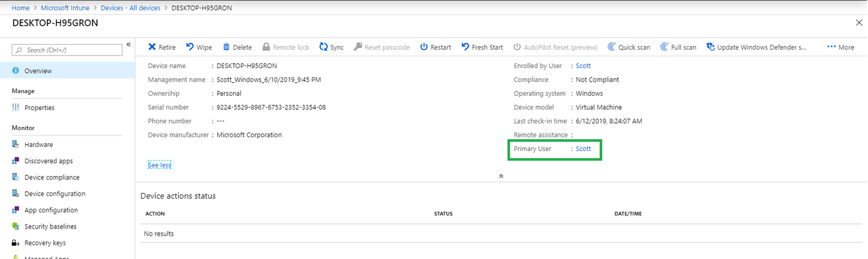
Task: Click the Quick scan toolbar label
Action: pyautogui.click(x=634, y=47)
